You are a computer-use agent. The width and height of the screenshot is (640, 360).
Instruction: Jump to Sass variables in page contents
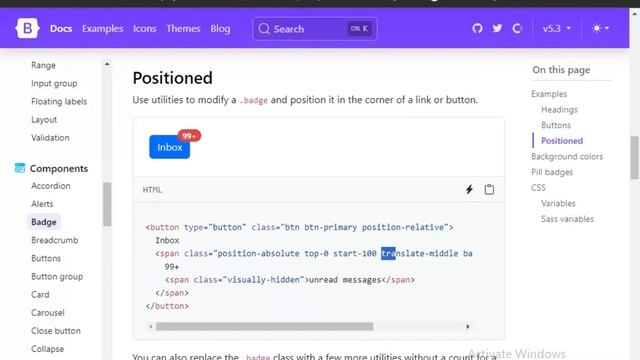pos(567,219)
